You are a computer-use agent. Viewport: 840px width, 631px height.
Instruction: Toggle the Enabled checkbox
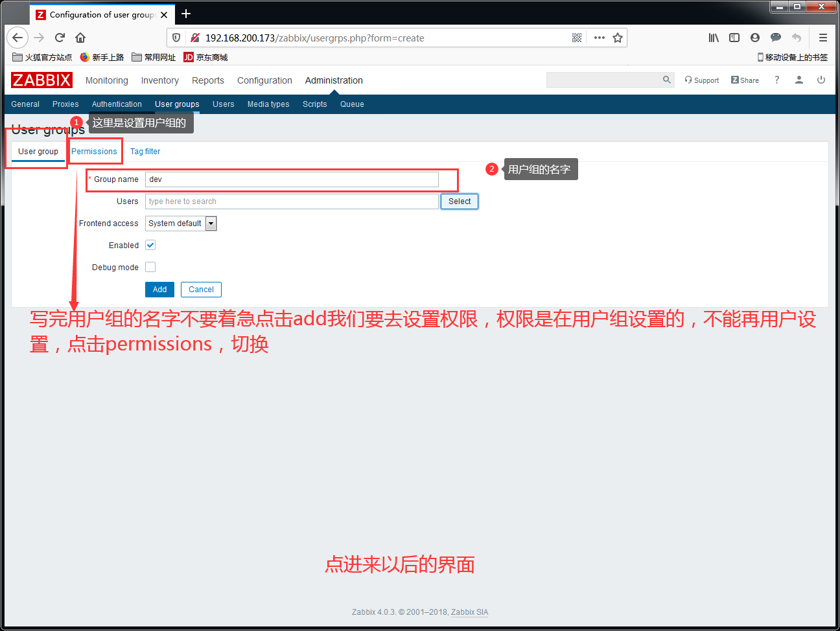coord(150,245)
